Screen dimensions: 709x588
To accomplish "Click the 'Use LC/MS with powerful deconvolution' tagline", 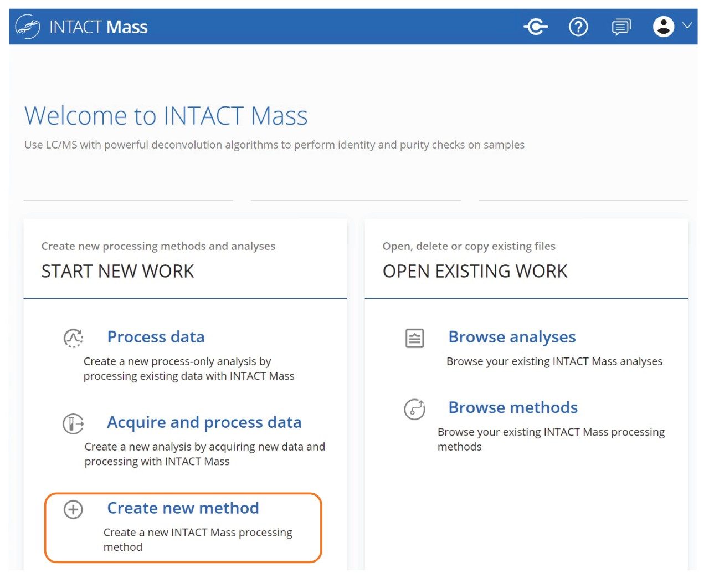I will pos(274,145).
